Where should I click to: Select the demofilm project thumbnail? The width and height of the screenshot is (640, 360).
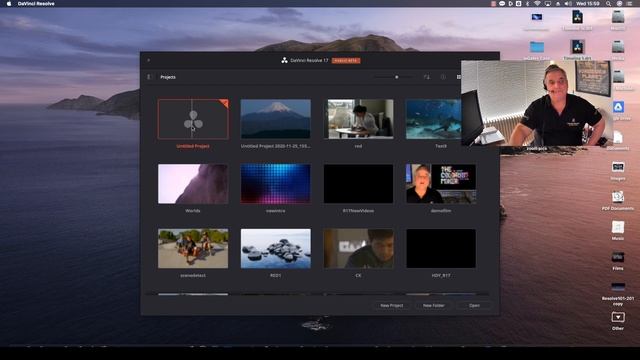[441, 184]
